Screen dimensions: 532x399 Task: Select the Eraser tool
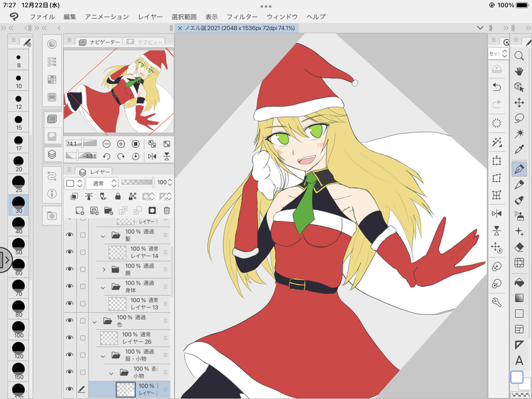519,247
